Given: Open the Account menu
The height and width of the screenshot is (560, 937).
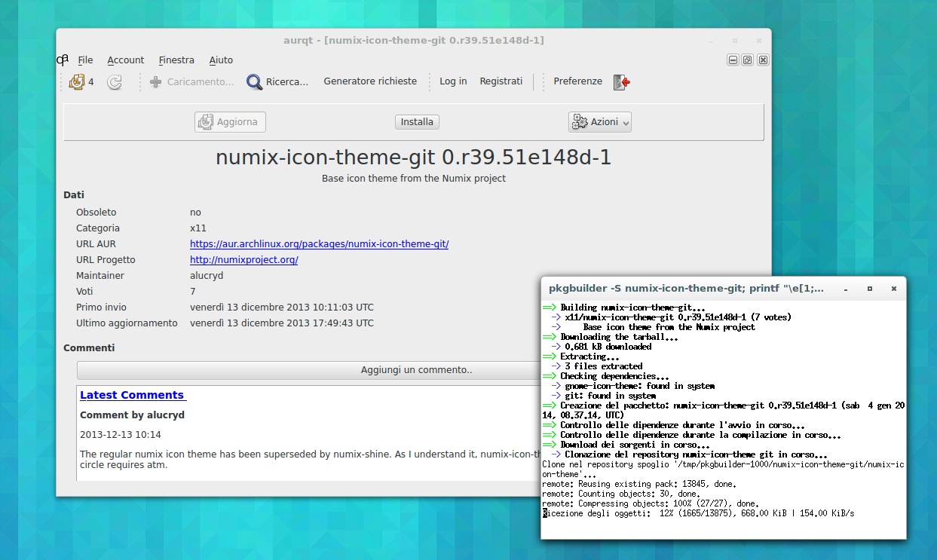Looking at the screenshot, I should 125,60.
